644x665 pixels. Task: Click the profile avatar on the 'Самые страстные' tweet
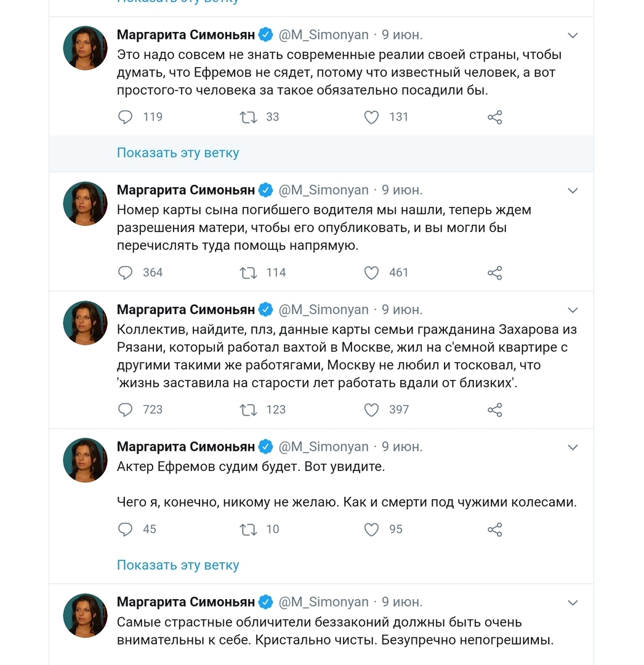click(86, 615)
